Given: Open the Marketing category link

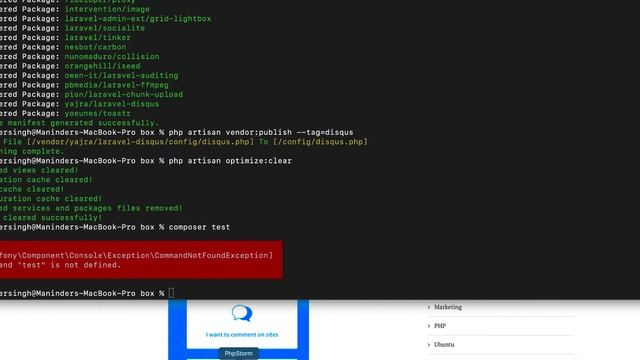Looking at the screenshot, I should (x=448, y=307).
